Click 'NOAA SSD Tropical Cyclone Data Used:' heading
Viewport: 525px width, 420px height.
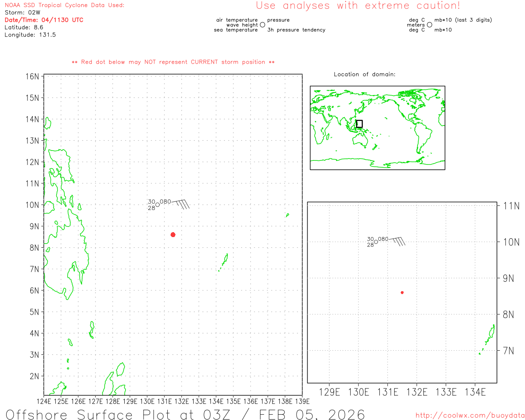pos(64,5)
